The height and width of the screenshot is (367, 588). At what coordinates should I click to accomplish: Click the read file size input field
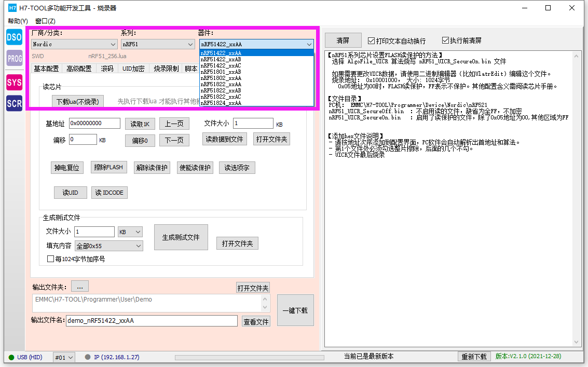click(253, 124)
